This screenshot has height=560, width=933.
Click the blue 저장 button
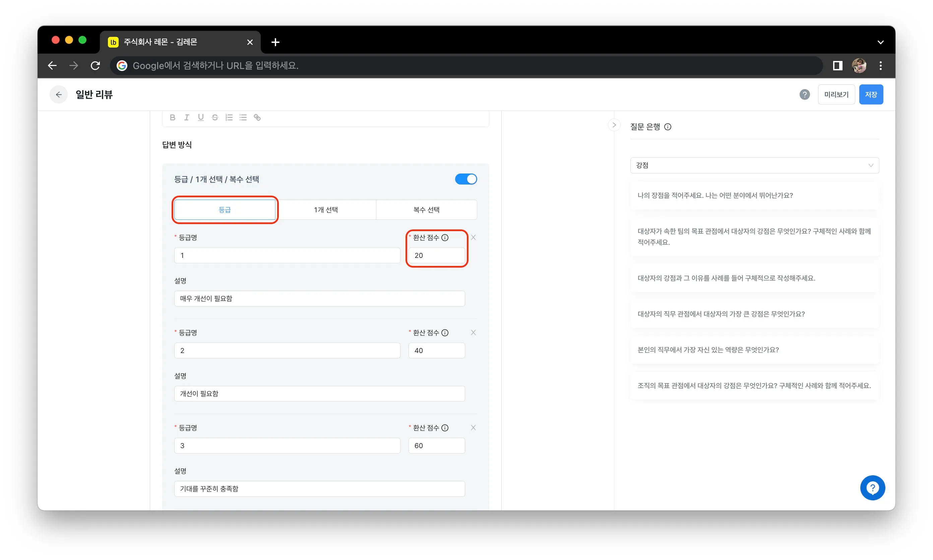tap(871, 94)
